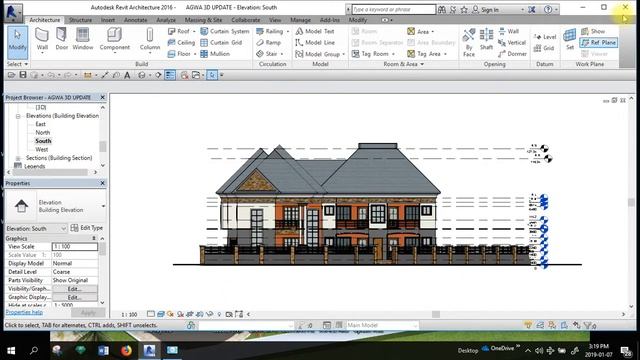The width and height of the screenshot is (640, 360).
Task: Click the Text tool in quick access toolbar
Action: coord(127,75)
